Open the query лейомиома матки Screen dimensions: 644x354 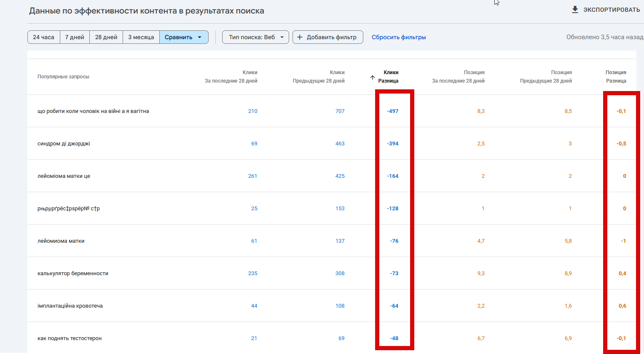61,241
